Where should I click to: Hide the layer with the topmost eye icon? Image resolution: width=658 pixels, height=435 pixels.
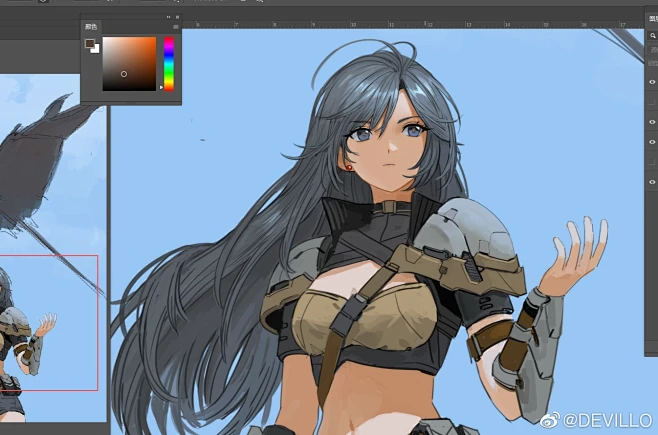652,82
